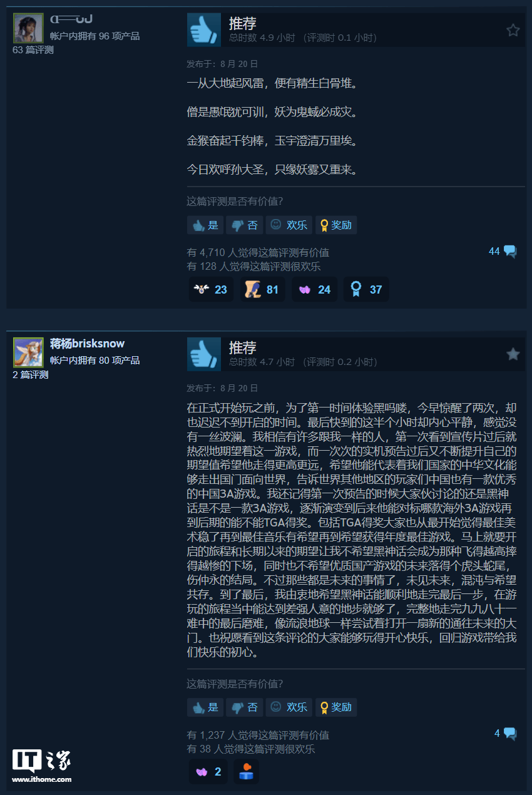
Task: Vote 否 (no) on the first review
Action: point(244,225)
